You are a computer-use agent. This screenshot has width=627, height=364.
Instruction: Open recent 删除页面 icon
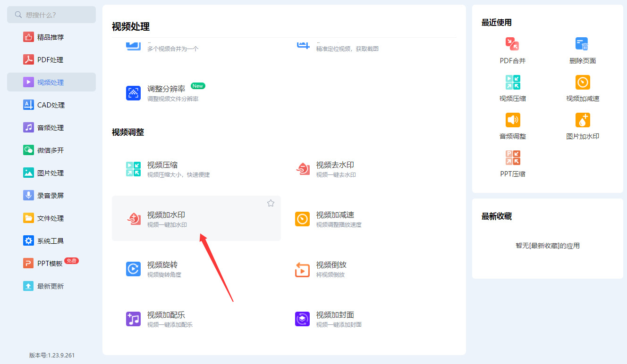pyautogui.click(x=583, y=44)
